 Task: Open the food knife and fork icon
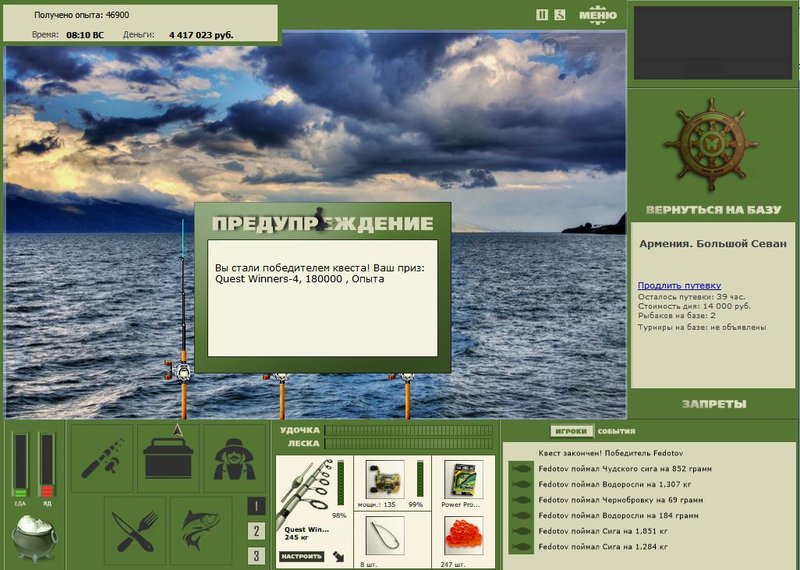135,531
